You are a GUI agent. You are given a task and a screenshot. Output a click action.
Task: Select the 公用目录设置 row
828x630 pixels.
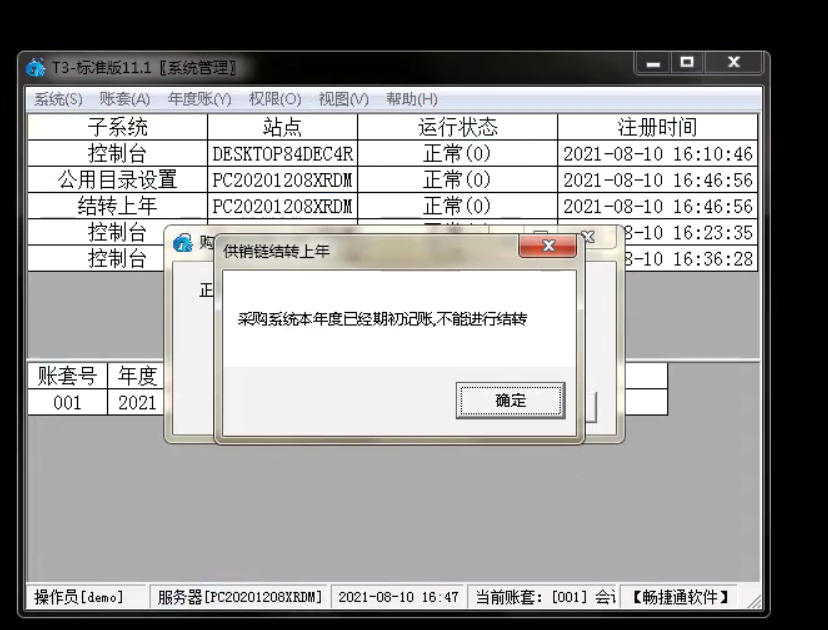point(392,180)
